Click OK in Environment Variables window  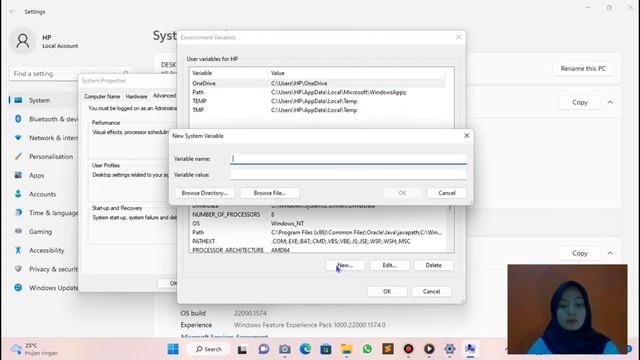[387, 291]
